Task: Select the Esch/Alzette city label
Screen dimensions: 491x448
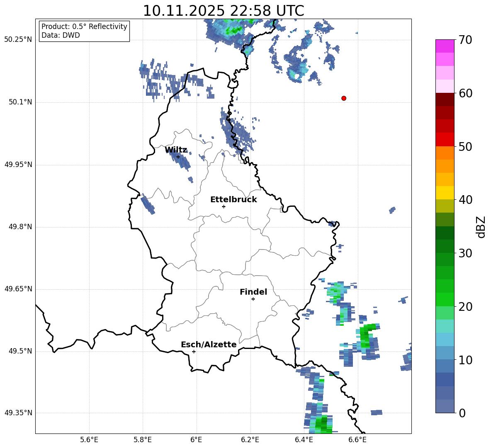Action: click(209, 344)
